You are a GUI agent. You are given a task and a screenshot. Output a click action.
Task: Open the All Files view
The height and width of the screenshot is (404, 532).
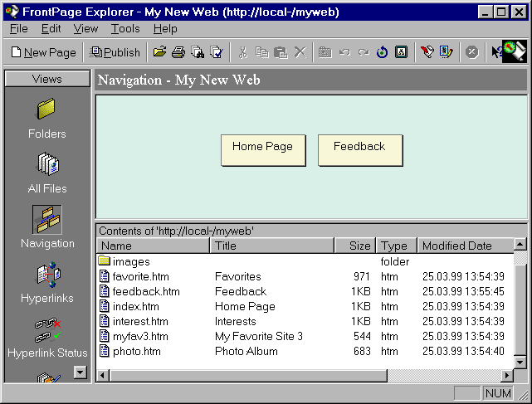click(46, 172)
